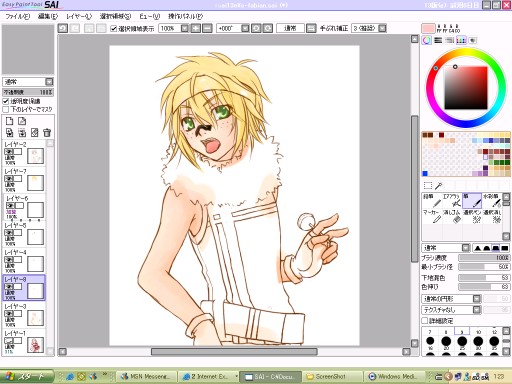Viewport: 512px width, 384px height.
Task: Open the 選択領域 menu
Action: coord(115,16)
